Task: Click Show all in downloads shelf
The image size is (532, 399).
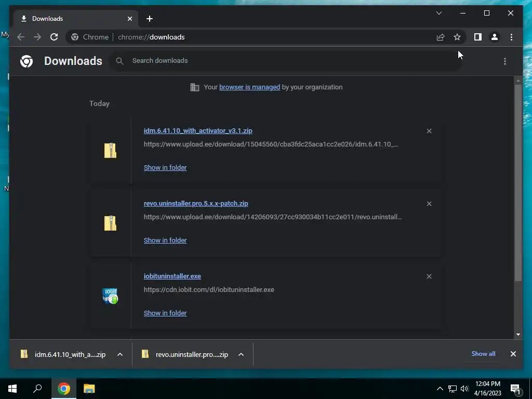Action: coord(483,353)
